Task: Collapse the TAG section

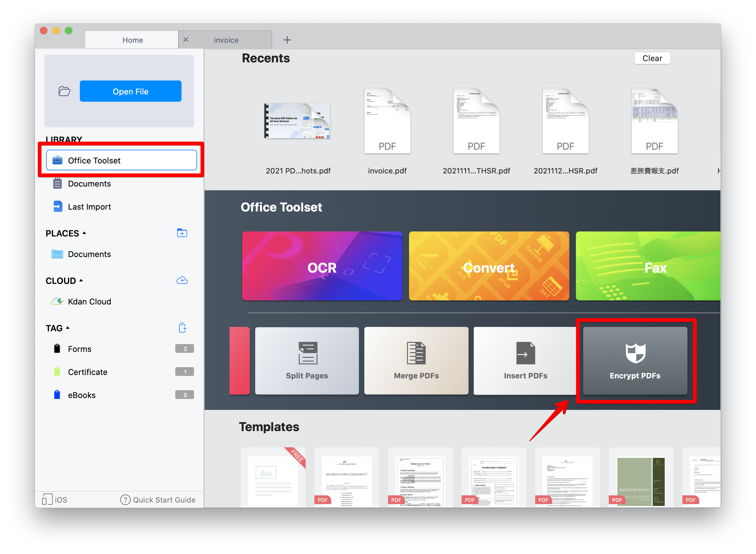Action: click(x=67, y=328)
